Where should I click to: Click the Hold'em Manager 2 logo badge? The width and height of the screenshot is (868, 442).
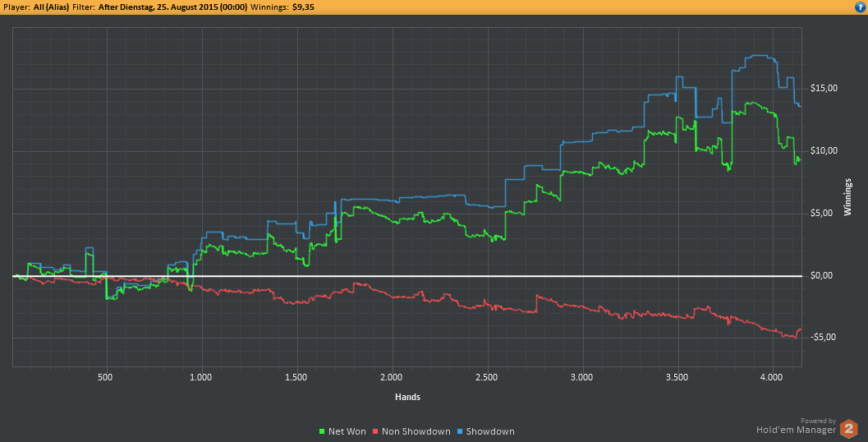[x=848, y=429]
